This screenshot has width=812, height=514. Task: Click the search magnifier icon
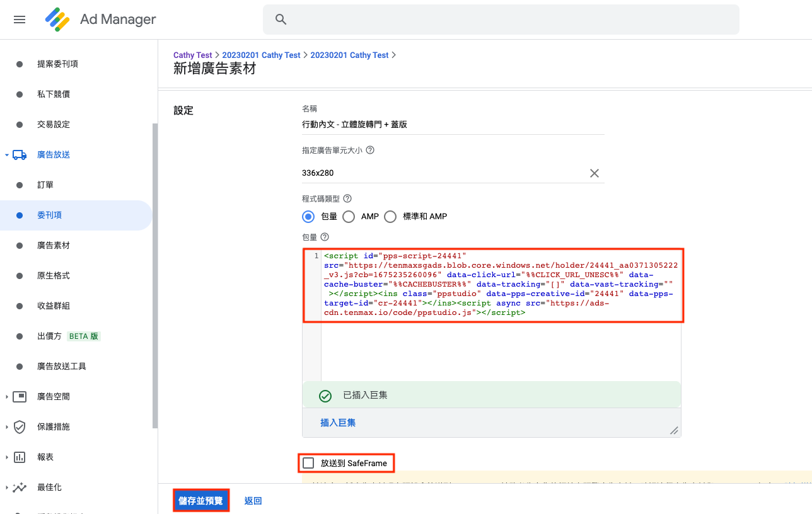click(281, 20)
